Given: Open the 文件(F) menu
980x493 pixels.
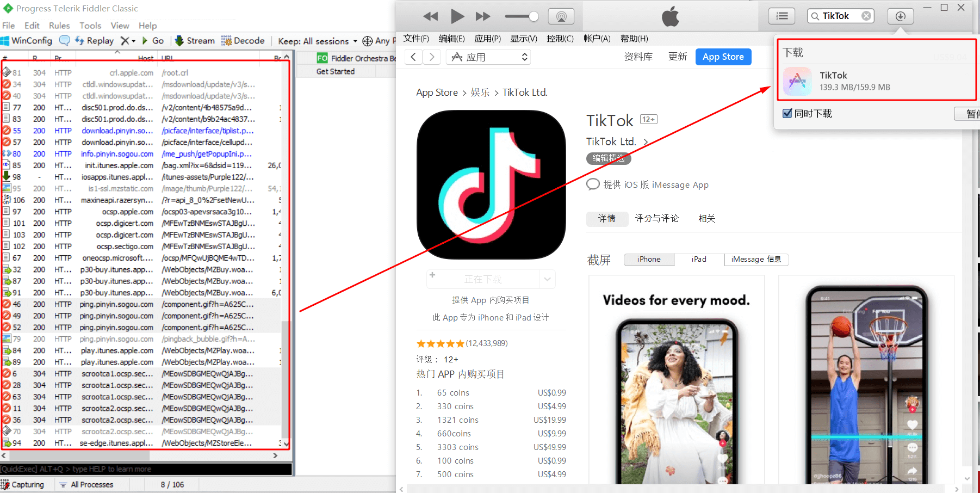Looking at the screenshot, I should pyautogui.click(x=416, y=39).
